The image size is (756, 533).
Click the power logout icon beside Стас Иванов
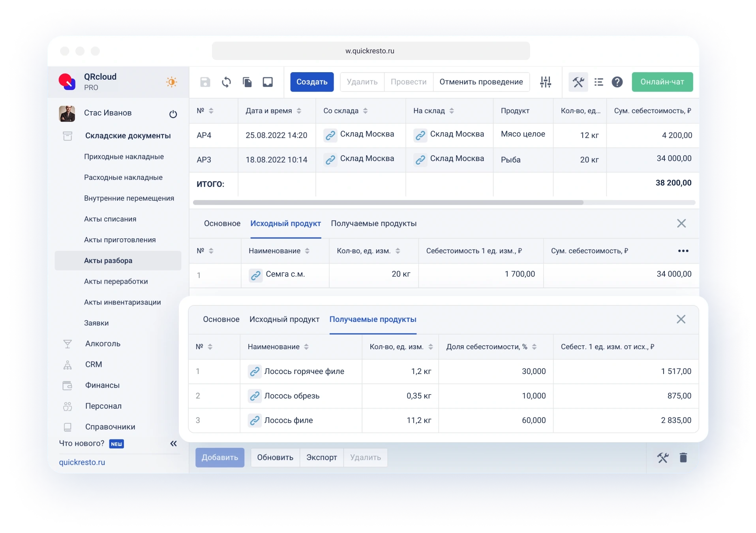pos(173,114)
